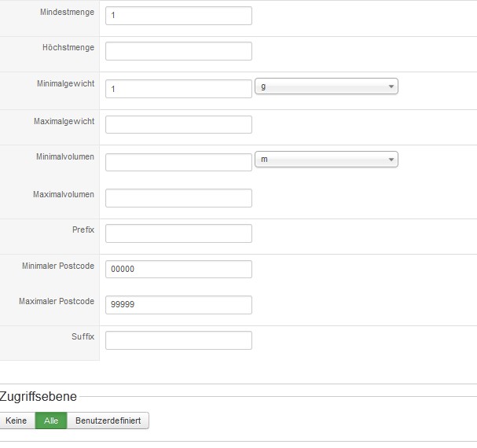
Task: Click the Minimaler Postcode field with 00000
Action: 178,269
